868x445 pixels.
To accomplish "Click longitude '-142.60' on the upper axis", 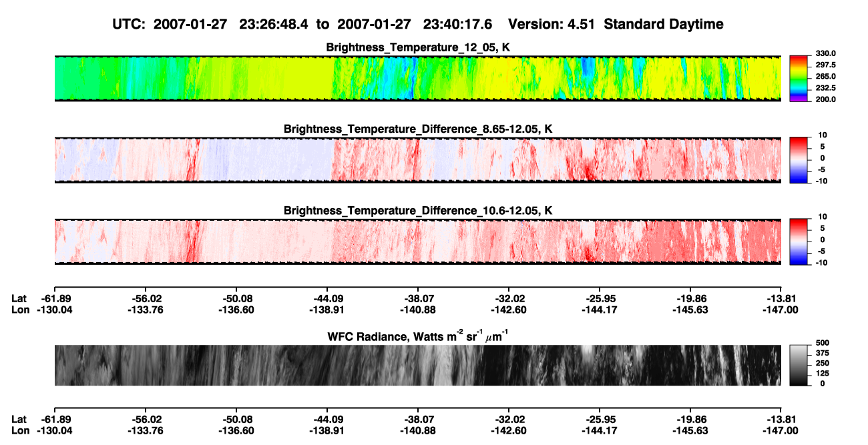I will (x=508, y=310).
